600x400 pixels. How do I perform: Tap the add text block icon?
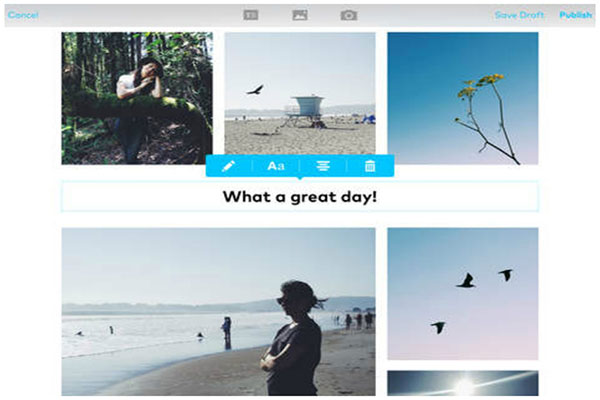(x=251, y=15)
